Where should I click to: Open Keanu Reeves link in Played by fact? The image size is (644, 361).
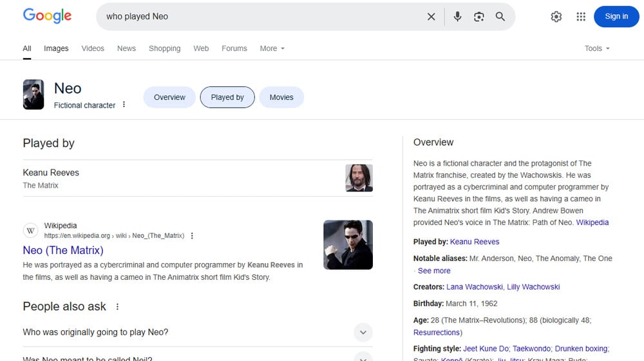(x=475, y=242)
